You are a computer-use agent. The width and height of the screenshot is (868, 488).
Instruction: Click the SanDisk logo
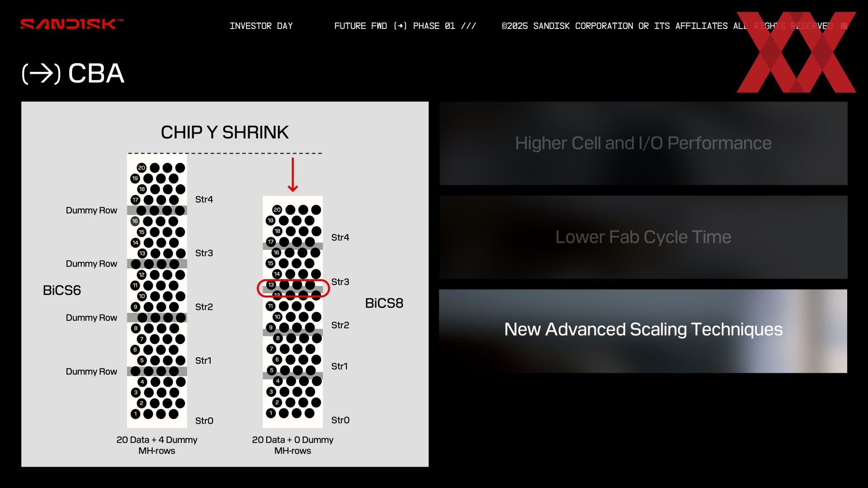72,24
